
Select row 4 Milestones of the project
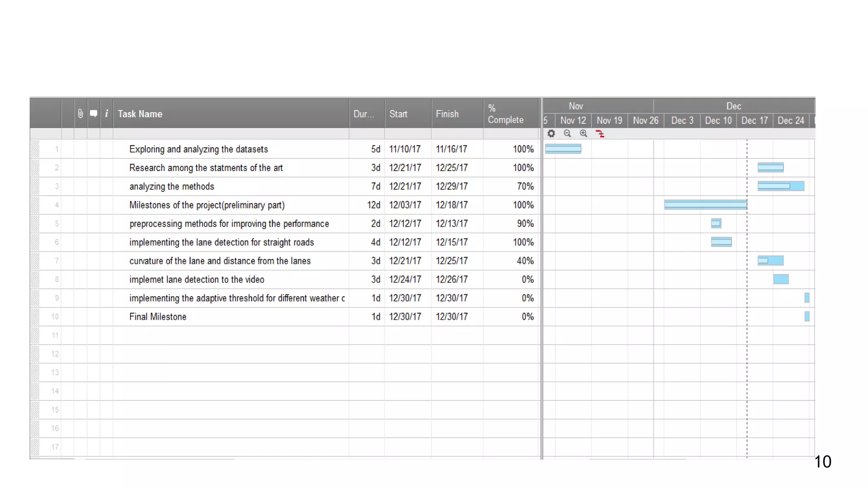pos(207,205)
